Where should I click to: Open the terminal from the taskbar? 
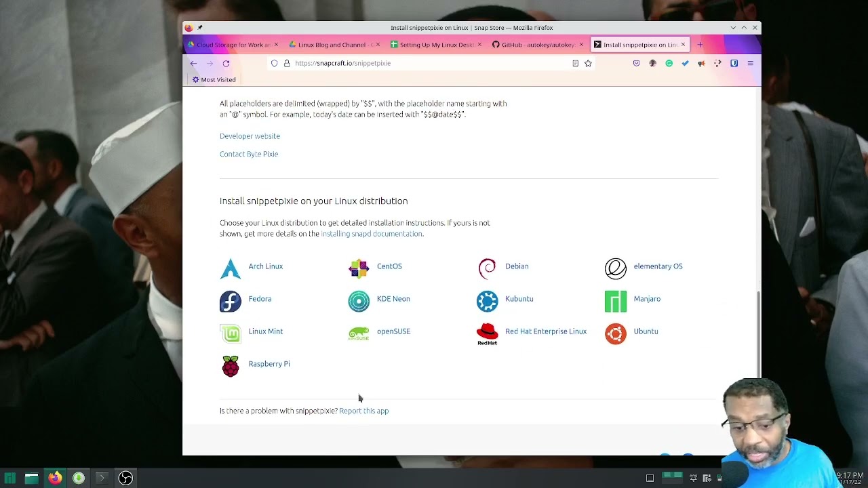coord(102,478)
